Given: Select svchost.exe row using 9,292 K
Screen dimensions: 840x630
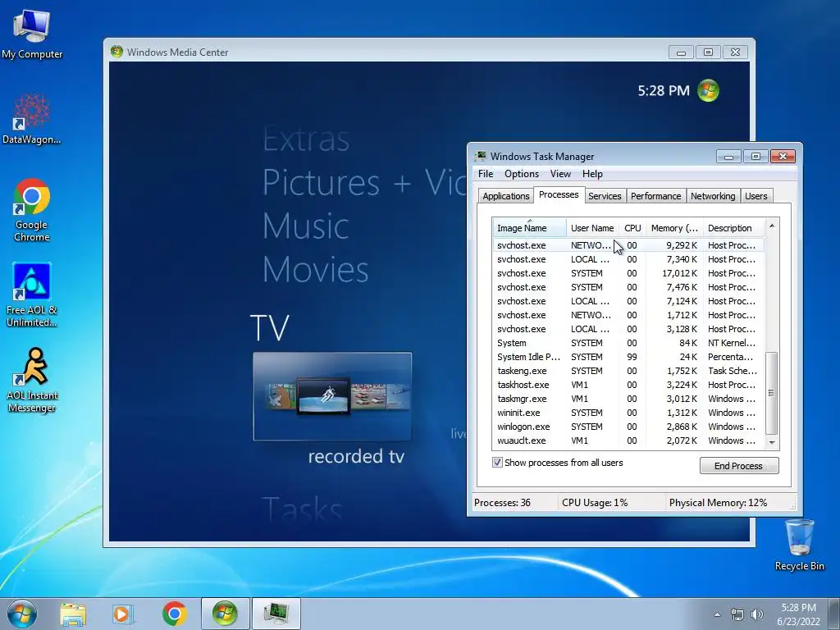Looking at the screenshot, I should pyautogui.click(x=628, y=245).
